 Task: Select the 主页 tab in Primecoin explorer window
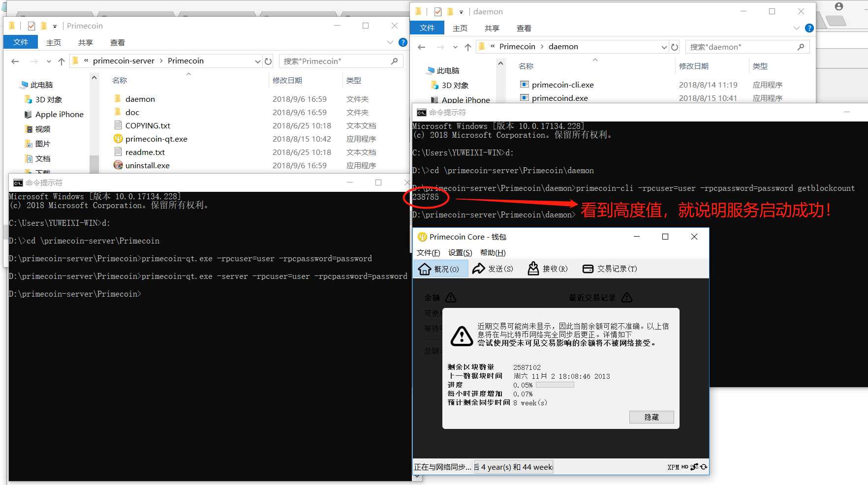point(54,43)
